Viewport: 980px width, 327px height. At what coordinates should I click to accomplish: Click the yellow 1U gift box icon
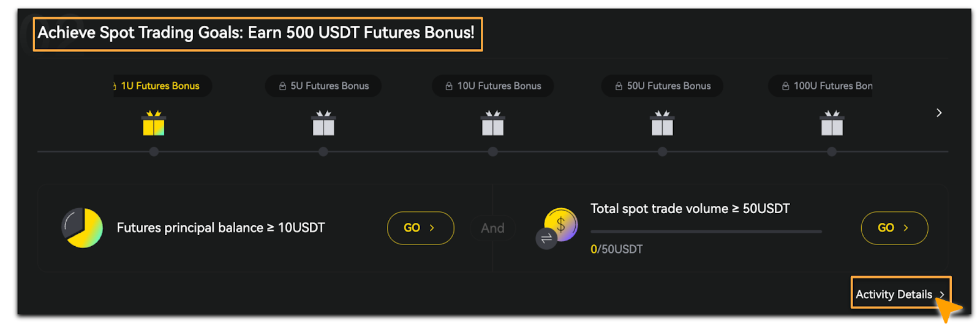(154, 123)
